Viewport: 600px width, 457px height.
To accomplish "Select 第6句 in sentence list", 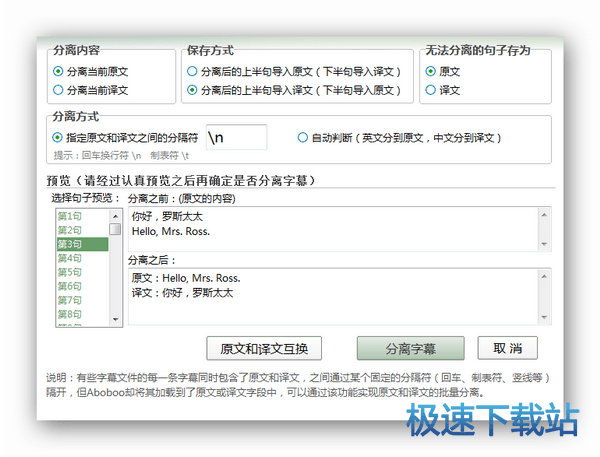I will coord(82,286).
